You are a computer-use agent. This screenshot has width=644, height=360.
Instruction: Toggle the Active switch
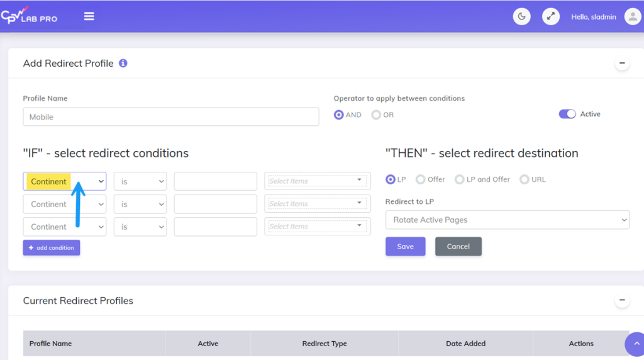(567, 115)
